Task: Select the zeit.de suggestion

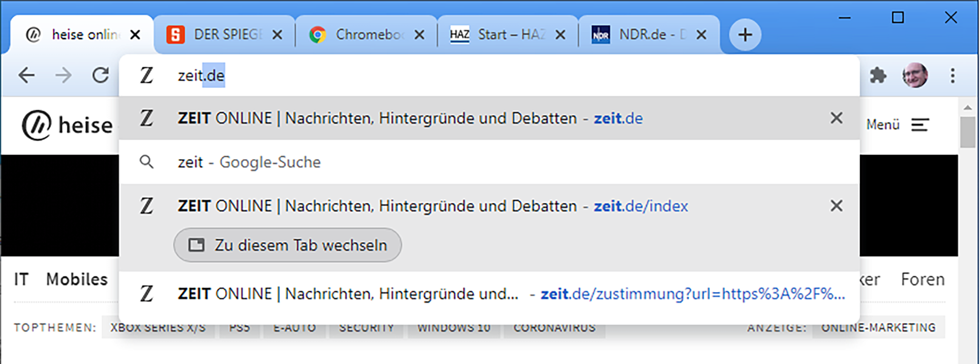Action: (489, 118)
